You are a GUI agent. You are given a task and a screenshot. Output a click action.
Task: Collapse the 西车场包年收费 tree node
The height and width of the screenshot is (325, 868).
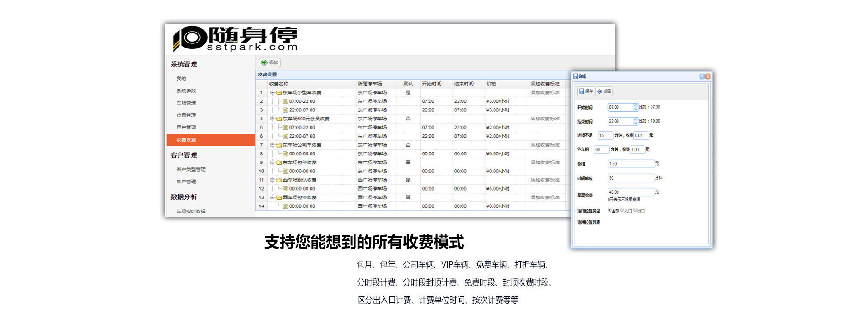pos(272,197)
